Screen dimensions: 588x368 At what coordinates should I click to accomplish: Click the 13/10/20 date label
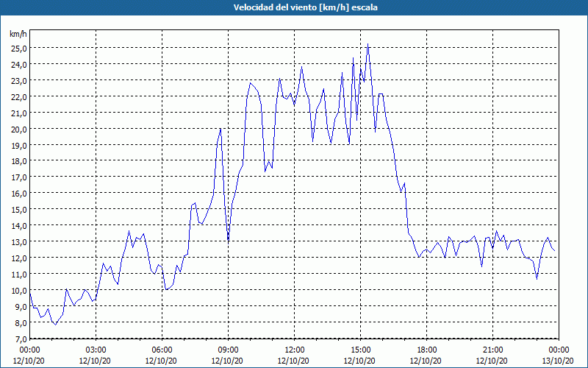point(558,361)
